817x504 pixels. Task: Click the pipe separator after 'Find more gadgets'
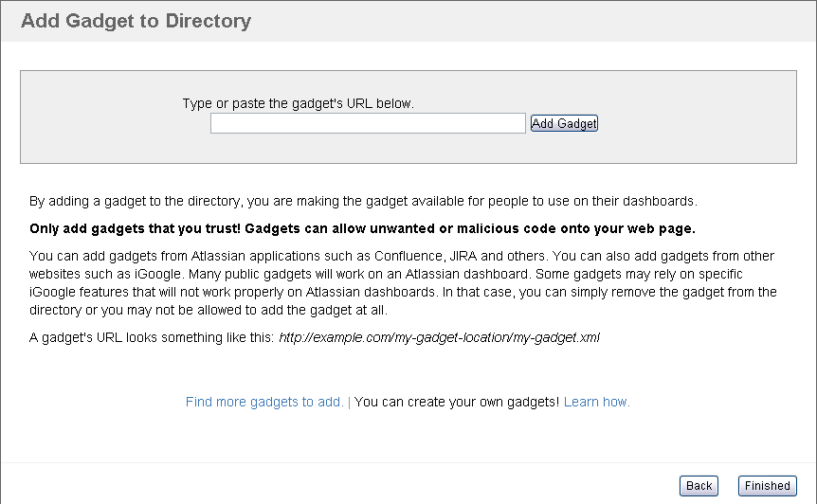pos(349,402)
